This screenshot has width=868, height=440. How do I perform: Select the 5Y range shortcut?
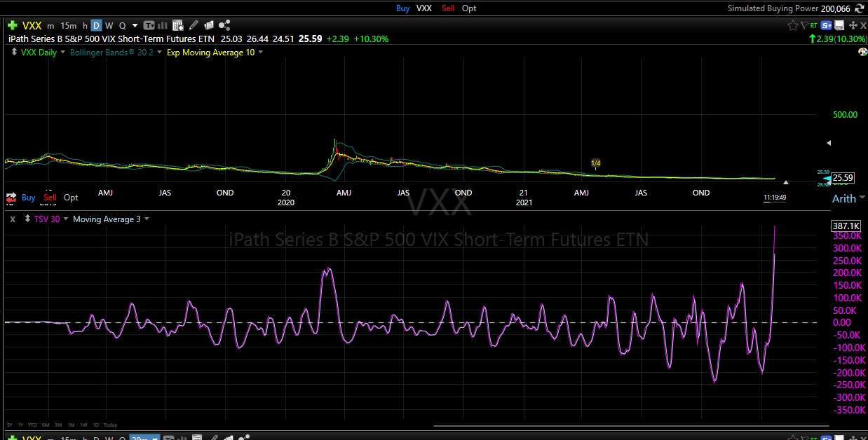pyautogui.click(x=10, y=425)
